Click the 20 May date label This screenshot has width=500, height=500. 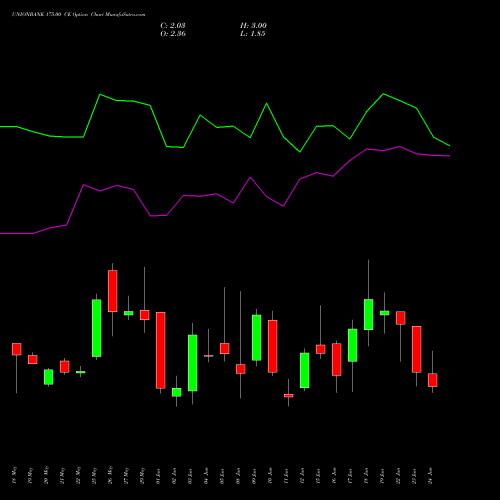[x=46, y=475]
